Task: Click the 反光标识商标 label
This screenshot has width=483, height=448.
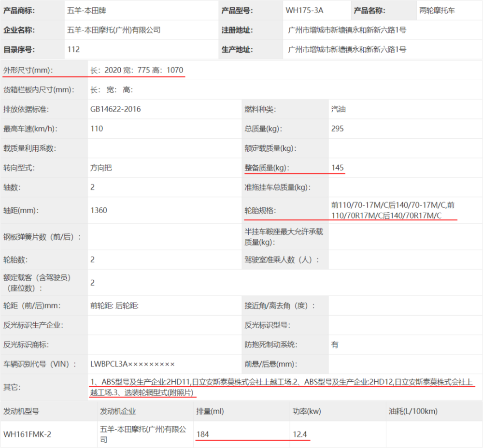Action: pos(26,345)
